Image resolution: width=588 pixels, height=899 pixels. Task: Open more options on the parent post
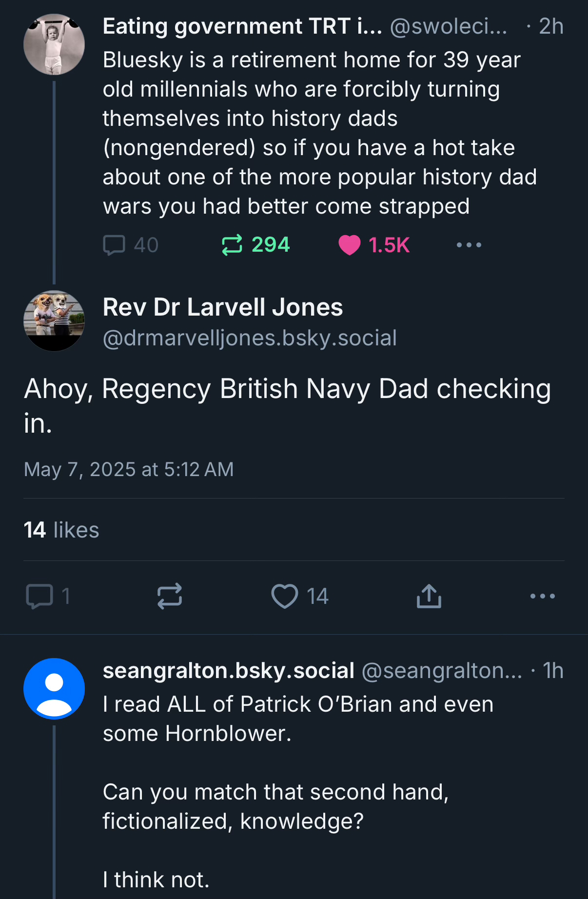point(469,245)
